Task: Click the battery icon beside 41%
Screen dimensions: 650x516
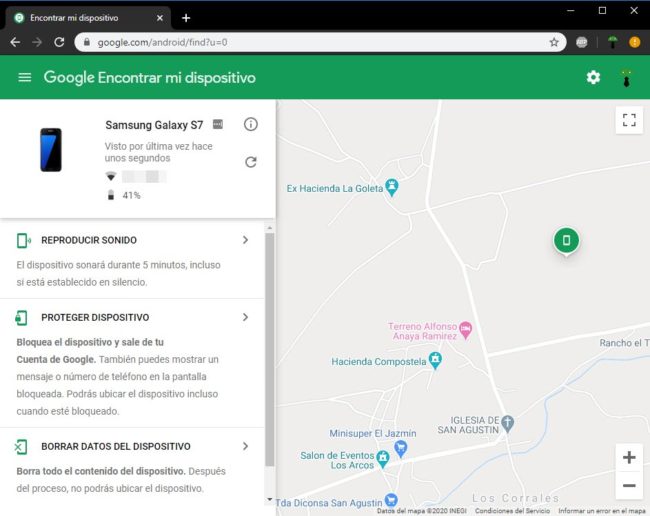Action: (111, 195)
